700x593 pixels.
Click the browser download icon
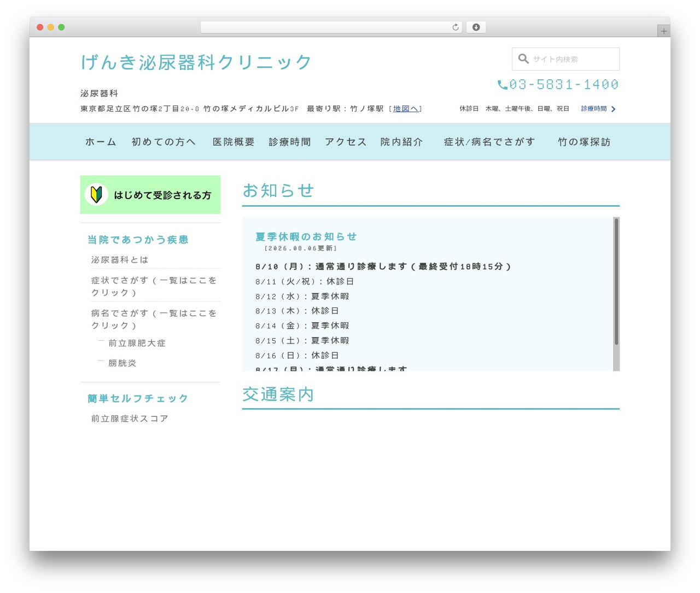coord(476,27)
